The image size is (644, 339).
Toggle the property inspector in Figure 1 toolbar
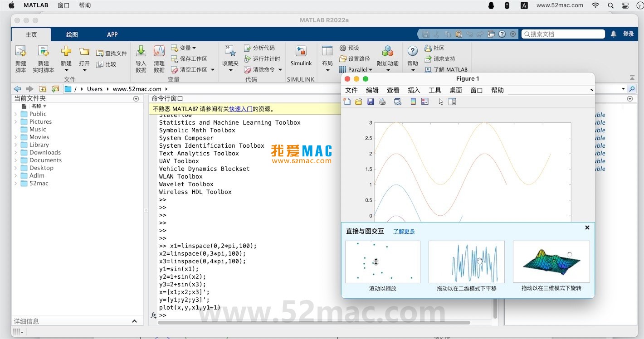pyautogui.click(x=452, y=102)
